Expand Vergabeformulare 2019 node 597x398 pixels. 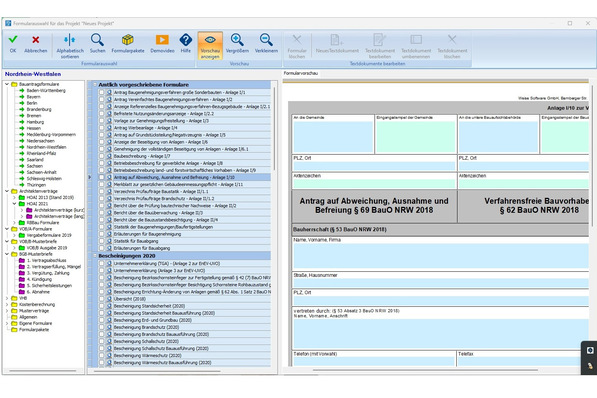[14, 235]
